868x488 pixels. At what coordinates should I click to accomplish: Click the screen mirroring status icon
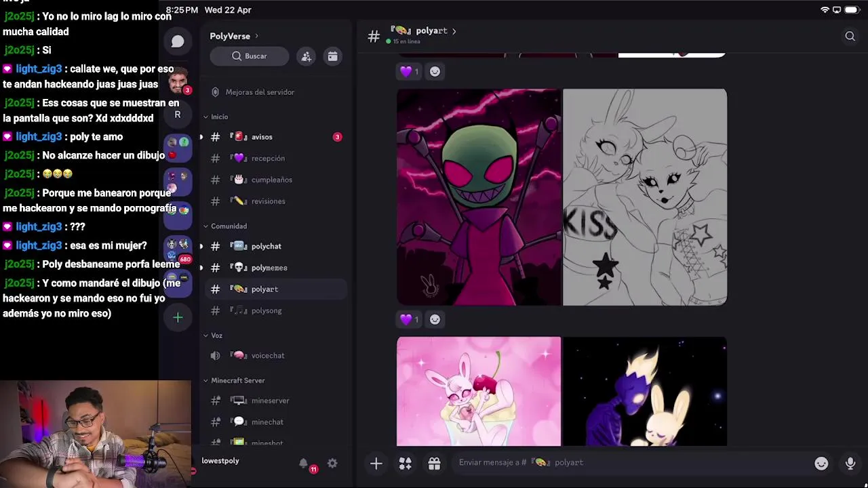click(837, 10)
